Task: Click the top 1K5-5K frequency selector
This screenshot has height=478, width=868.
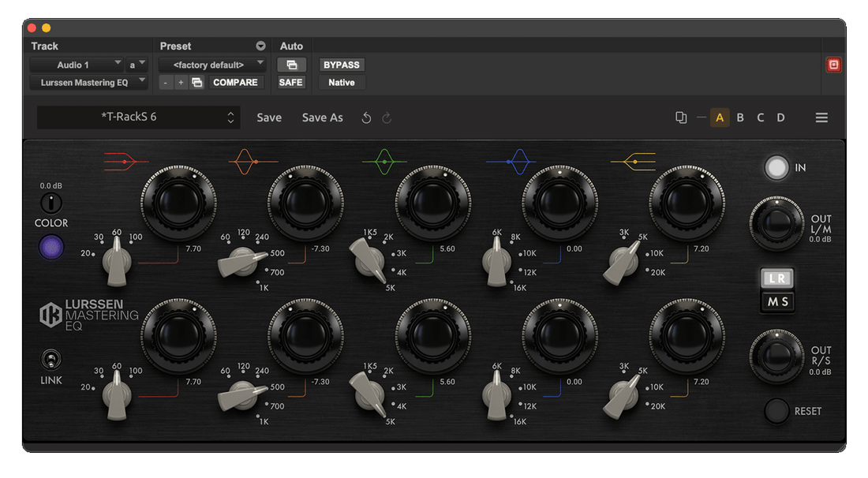Action: 369,260
